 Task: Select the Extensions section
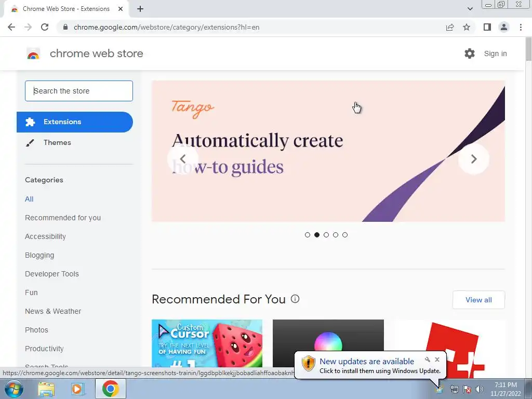[75, 122]
